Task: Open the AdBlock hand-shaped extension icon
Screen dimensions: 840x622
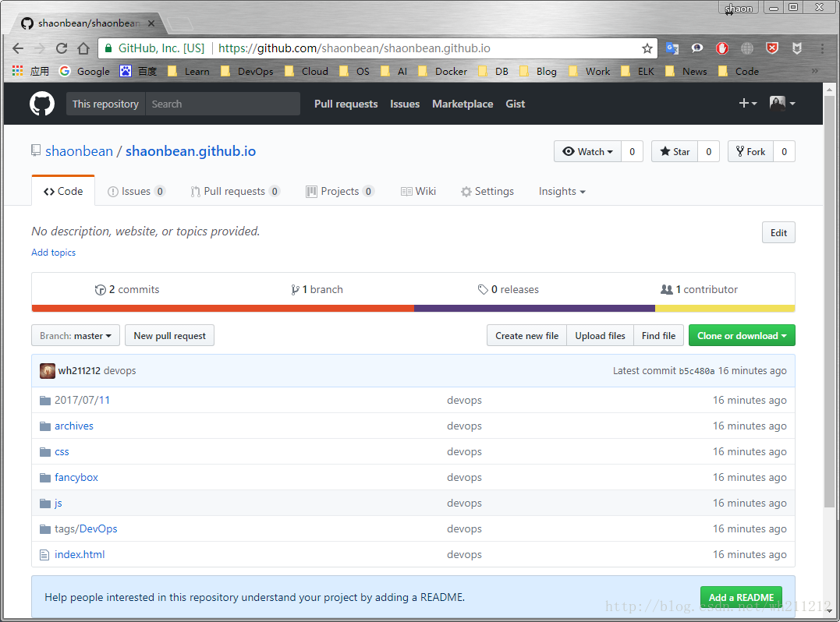Action: tap(721, 48)
